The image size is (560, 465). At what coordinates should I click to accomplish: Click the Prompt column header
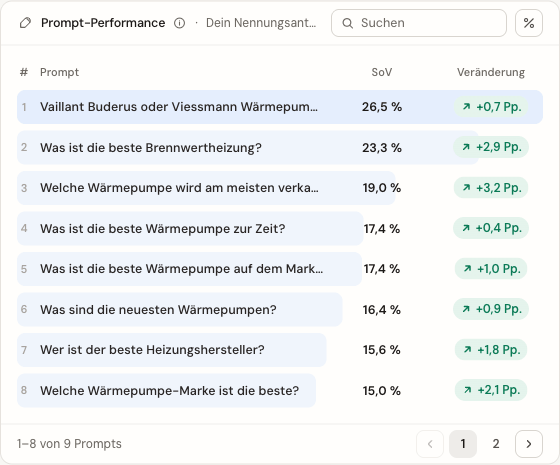point(59,72)
